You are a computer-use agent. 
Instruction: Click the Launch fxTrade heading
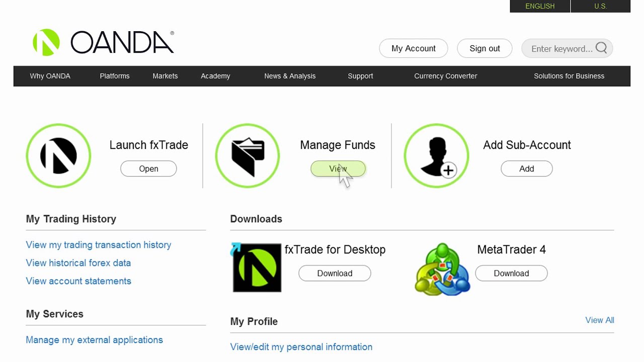coord(149,145)
